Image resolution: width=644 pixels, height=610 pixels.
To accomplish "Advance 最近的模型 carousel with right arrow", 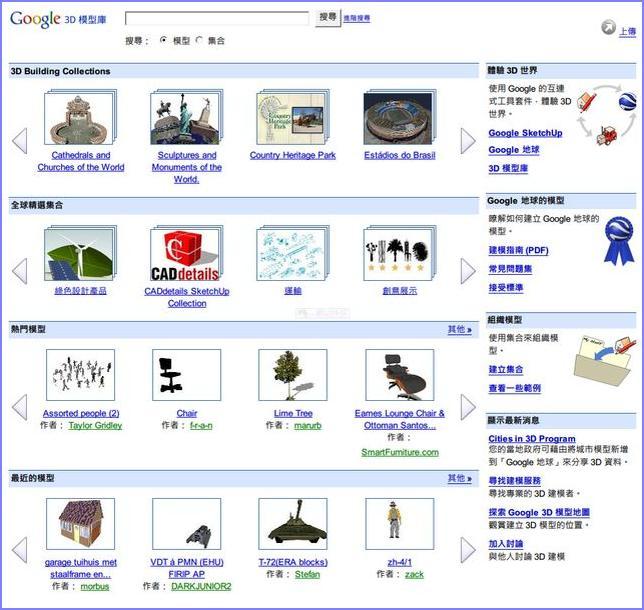I will click(x=468, y=550).
